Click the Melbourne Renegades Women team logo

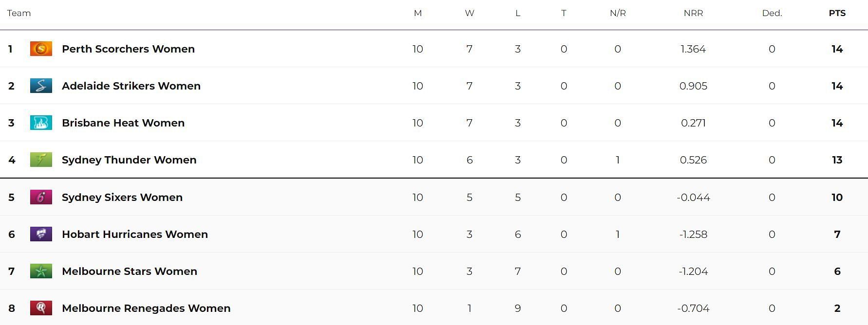click(x=41, y=308)
